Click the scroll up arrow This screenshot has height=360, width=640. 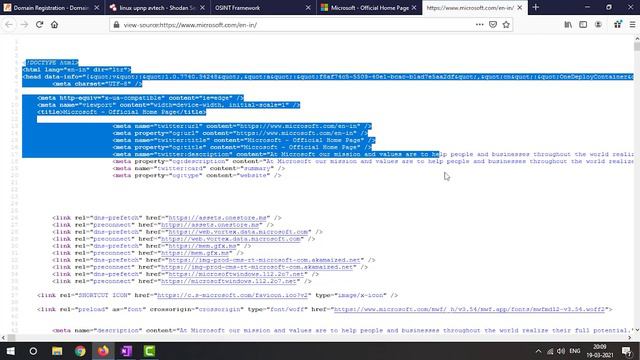[637, 38]
